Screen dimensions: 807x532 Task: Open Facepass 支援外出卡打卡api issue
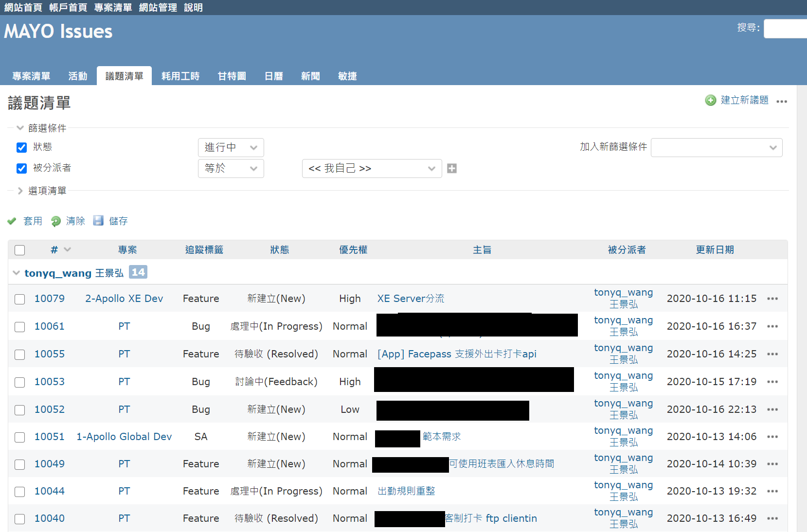point(457,354)
